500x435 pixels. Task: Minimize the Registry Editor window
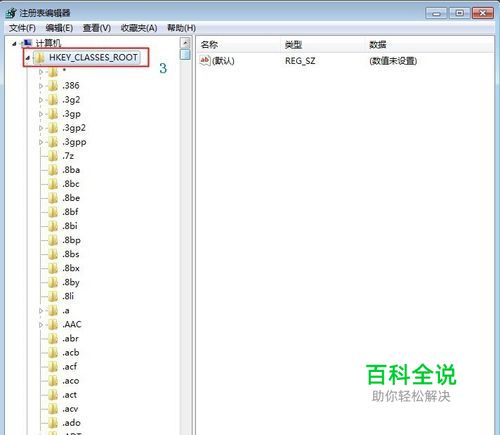point(436,13)
